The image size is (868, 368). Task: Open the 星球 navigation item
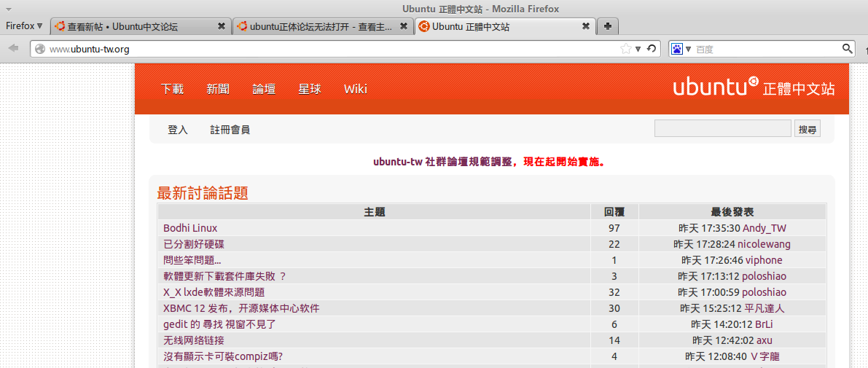pos(310,89)
